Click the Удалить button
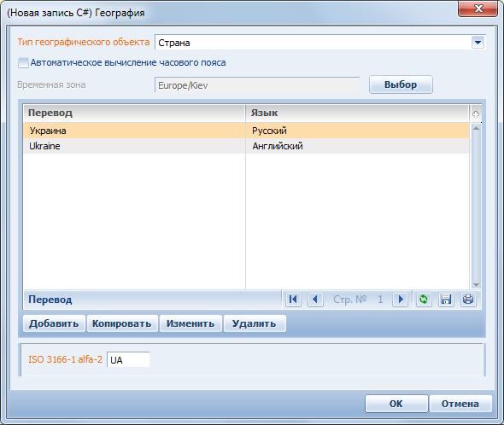 [255, 323]
